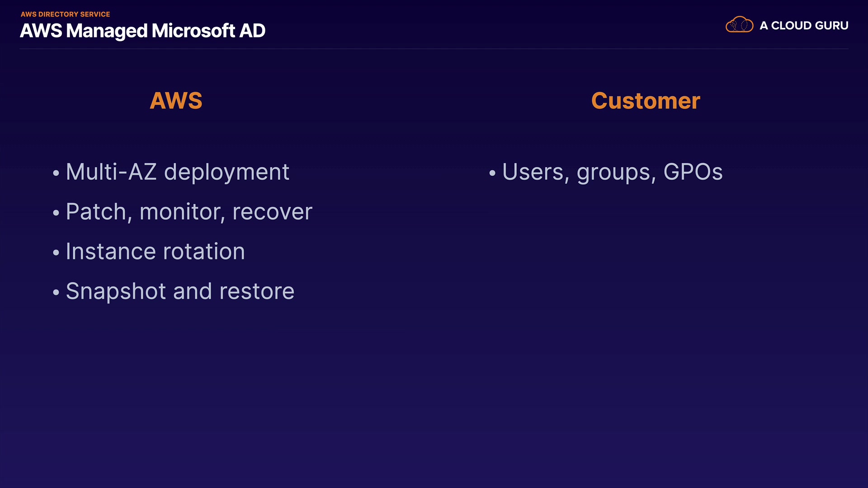Click the word "SERVICE" in the orange header label
The image size is (868, 488).
click(95, 14)
